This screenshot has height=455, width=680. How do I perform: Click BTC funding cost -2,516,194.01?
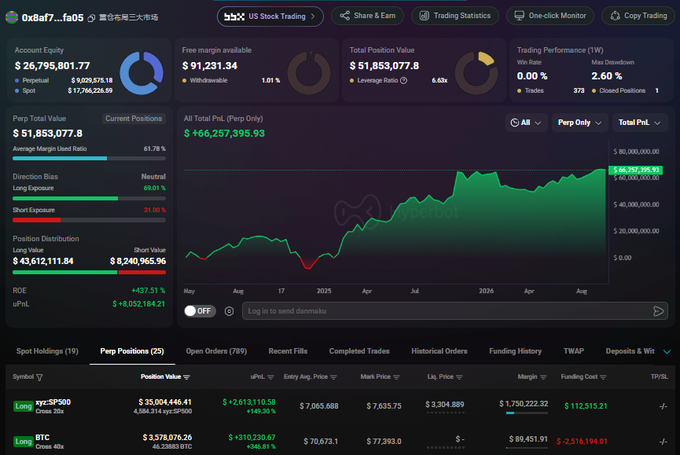click(582, 442)
